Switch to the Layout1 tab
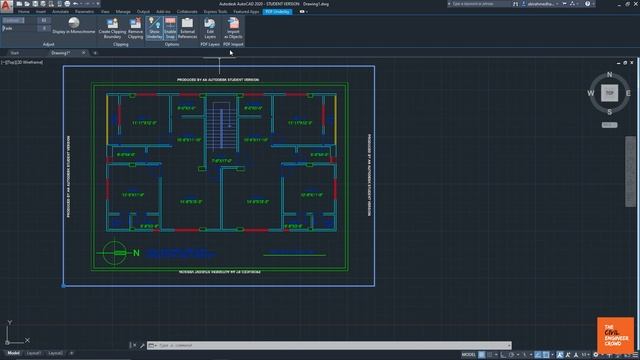Viewport: 640px width, 360px height. pyautogui.click(x=33, y=353)
